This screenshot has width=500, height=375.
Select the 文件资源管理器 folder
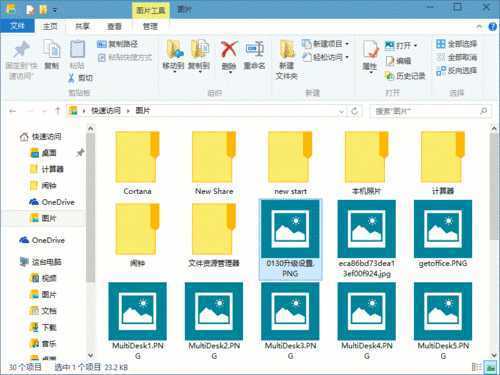(214, 235)
